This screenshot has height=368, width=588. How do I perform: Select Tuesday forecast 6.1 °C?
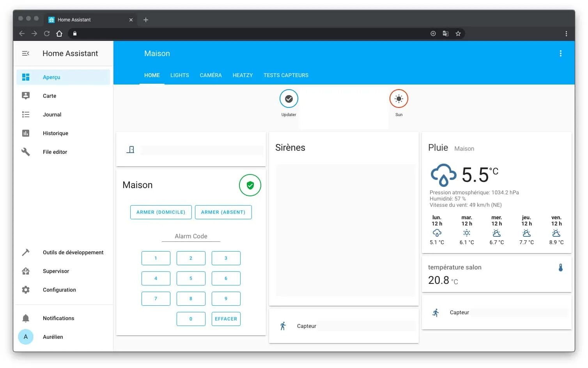[x=467, y=230]
